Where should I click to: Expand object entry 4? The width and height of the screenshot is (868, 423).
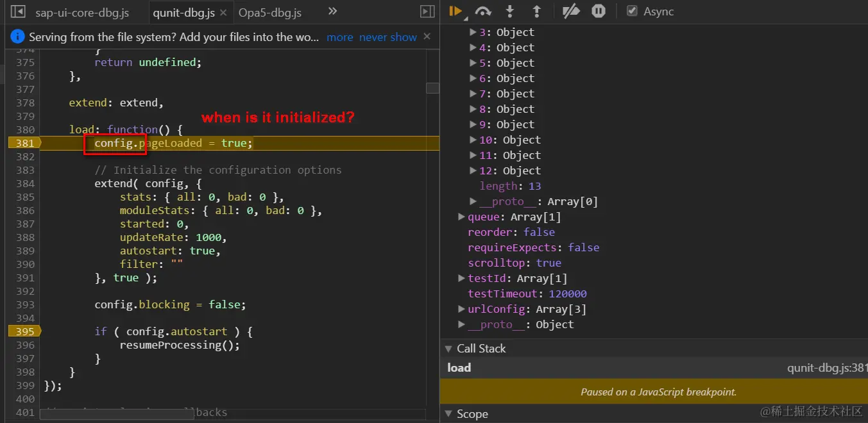473,47
